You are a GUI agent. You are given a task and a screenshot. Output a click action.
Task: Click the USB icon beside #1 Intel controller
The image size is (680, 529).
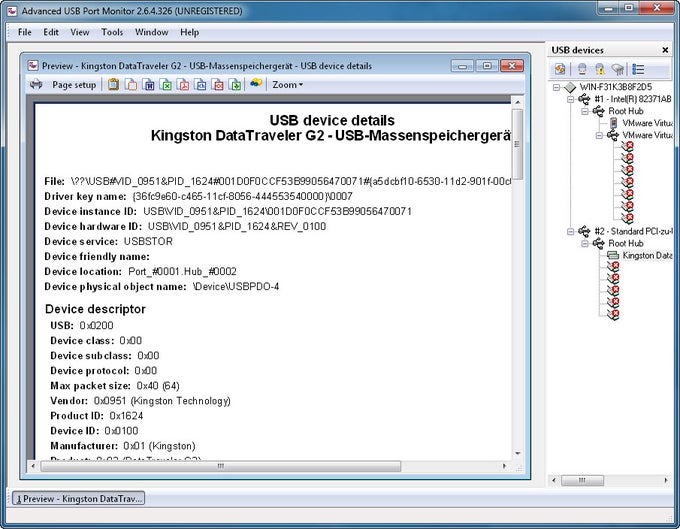[584, 99]
